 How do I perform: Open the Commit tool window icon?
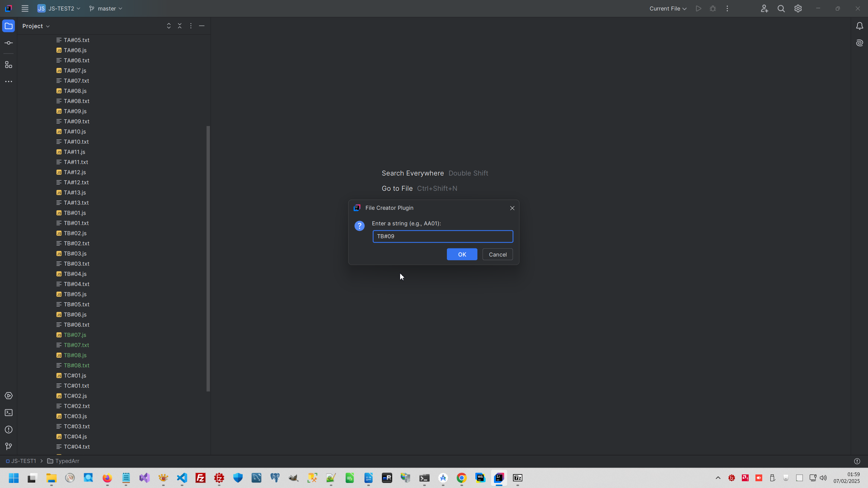tap(9, 43)
